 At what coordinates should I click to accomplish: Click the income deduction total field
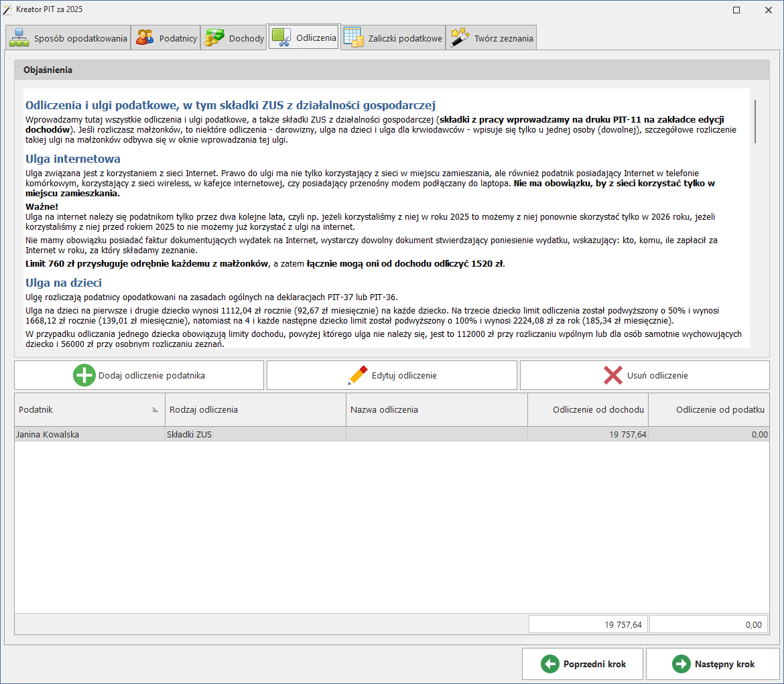pos(588,624)
